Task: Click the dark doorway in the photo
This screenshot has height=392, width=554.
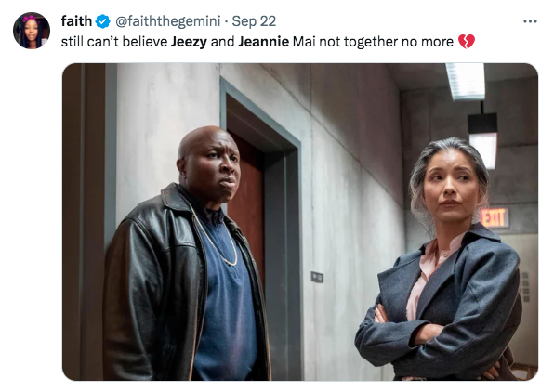Action: coord(246,198)
